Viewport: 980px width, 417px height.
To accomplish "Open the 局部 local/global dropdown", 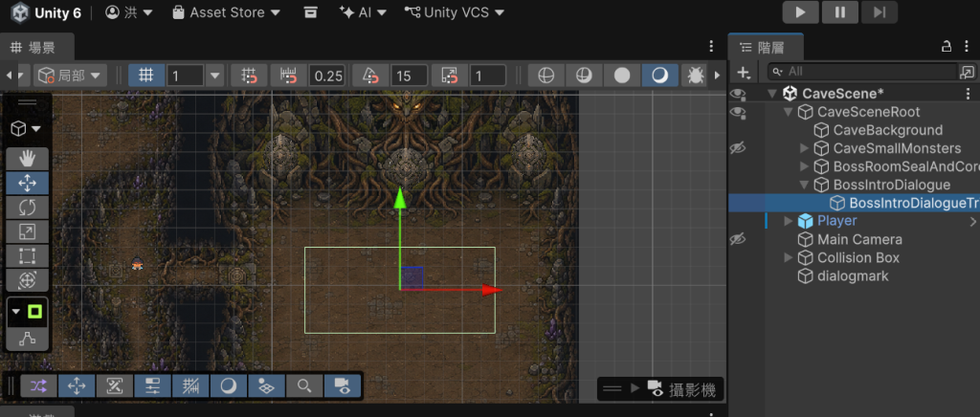I will coord(69,76).
